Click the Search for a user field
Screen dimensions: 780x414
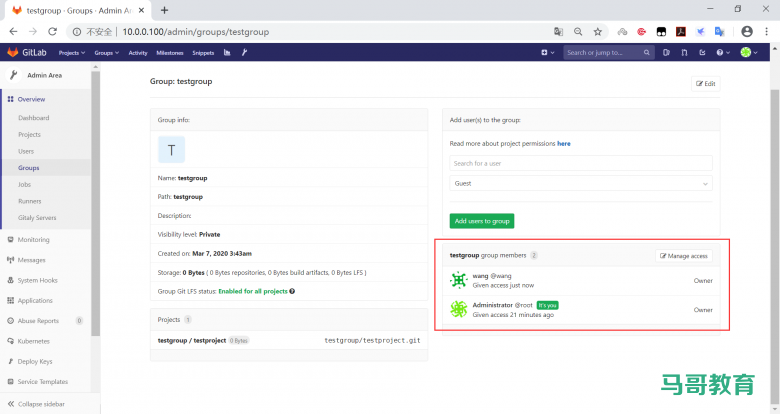(x=581, y=163)
